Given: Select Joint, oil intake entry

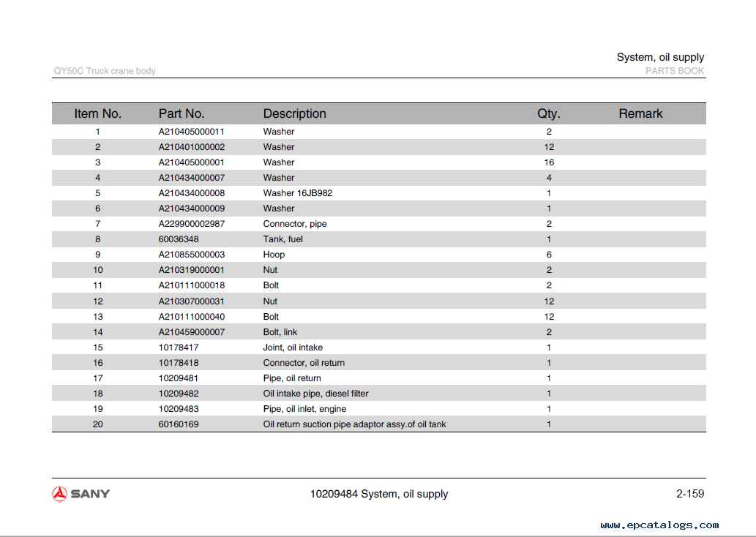Looking at the screenshot, I should point(293,348).
